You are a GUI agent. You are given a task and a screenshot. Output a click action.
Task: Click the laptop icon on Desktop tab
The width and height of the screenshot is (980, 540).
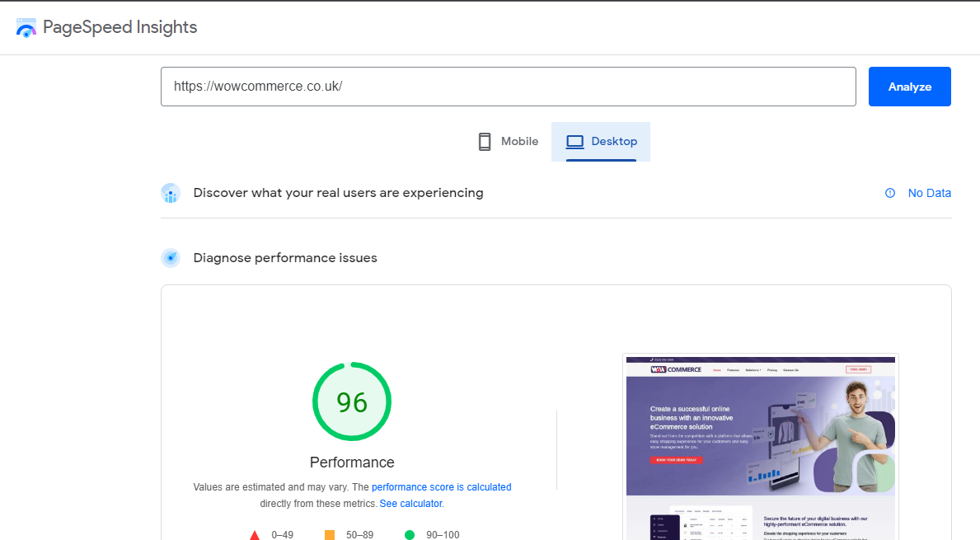point(574,142)
